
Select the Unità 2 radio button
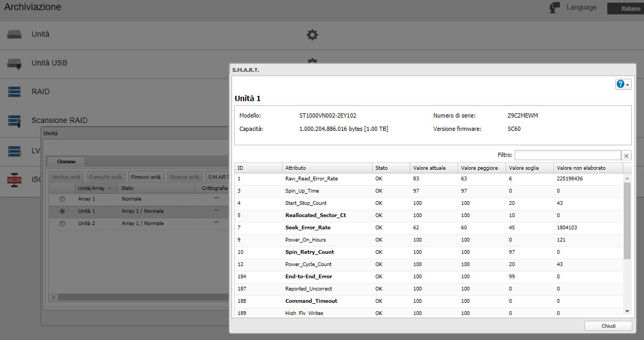point(62,223)
